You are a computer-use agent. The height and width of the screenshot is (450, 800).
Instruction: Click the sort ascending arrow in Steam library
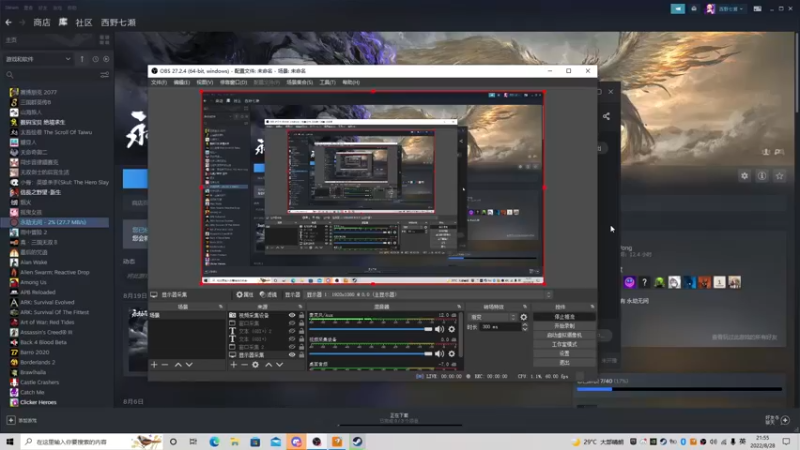[x=82, y=59]
